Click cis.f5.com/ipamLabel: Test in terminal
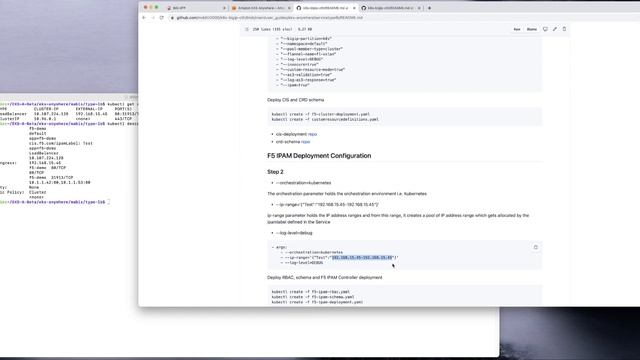The width and height of the screenshot is (640, 360). pyautogui.click(x=61, y=143)
